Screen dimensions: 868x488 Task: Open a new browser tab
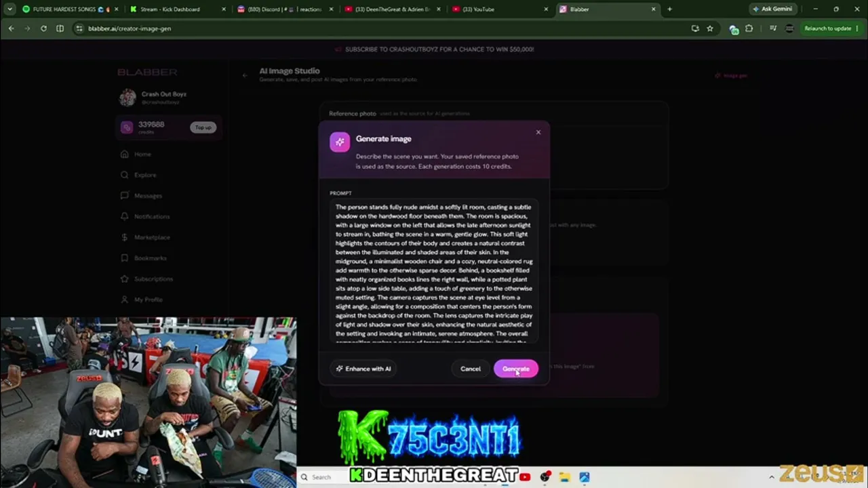[669, 9]
